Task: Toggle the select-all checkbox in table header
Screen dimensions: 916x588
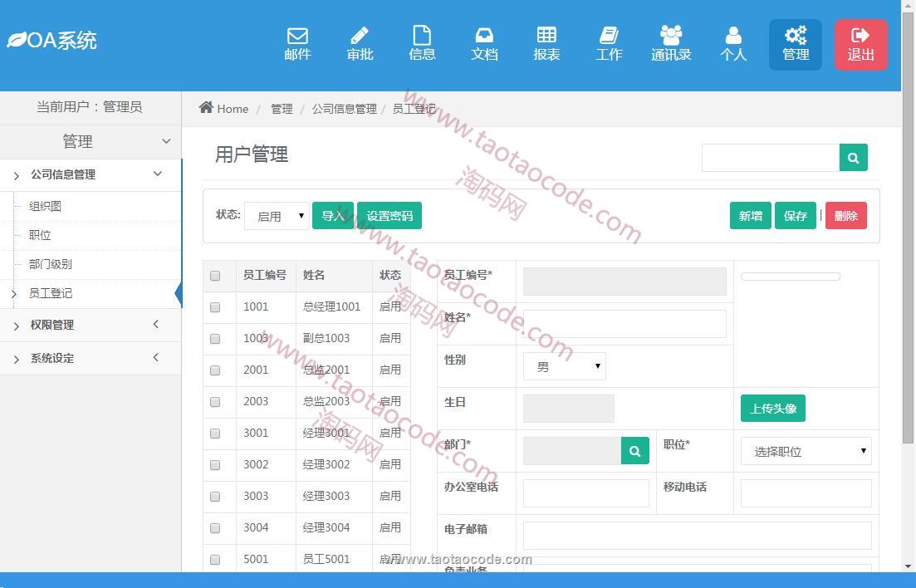Action: pyautogui.click(x=215, y=276)
